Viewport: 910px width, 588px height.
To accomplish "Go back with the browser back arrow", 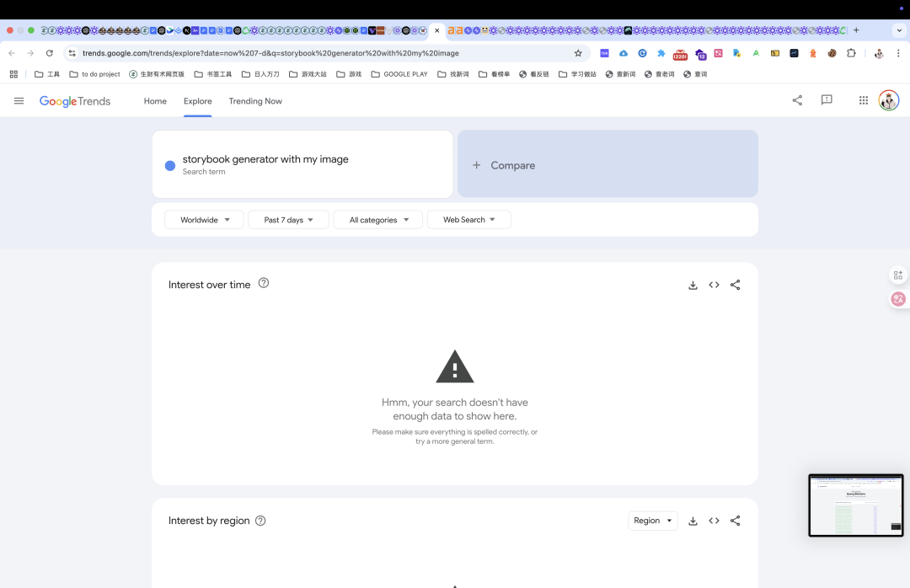I will 12,53.
